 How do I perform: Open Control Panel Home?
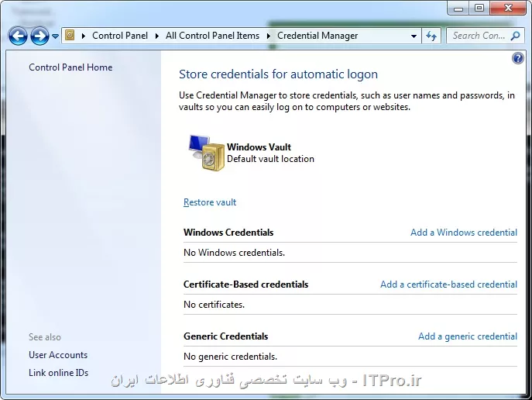coord(70,67)
